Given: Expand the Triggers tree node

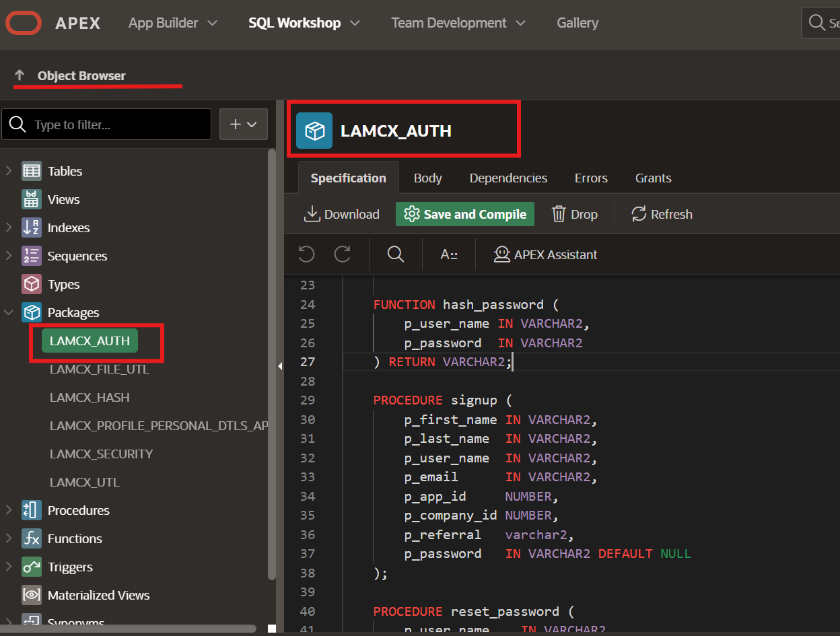Looking at the screenshot, I should 9,567.
